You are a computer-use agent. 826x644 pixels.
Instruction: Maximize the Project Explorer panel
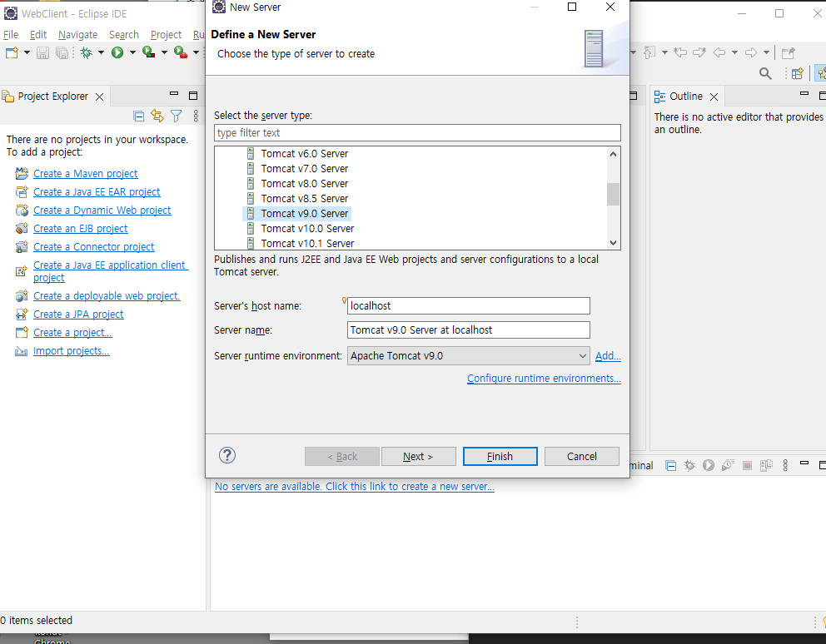[x=193, y=96]
